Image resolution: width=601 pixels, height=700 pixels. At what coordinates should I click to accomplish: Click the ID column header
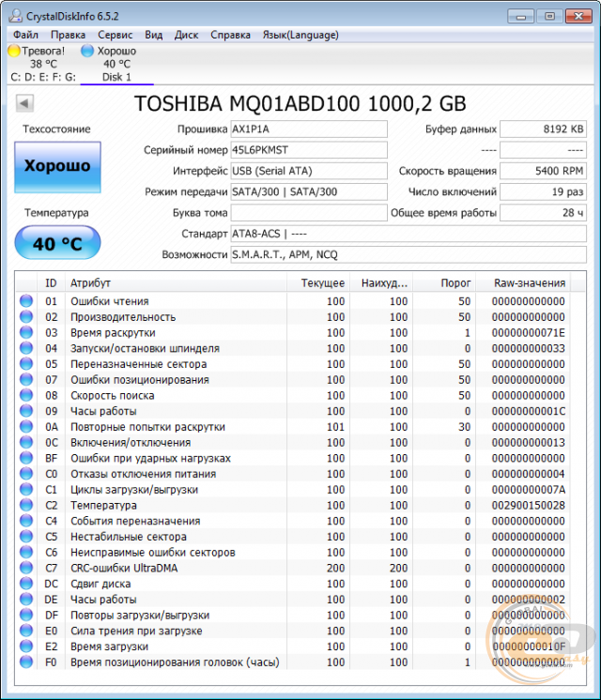tap(51, 283)
